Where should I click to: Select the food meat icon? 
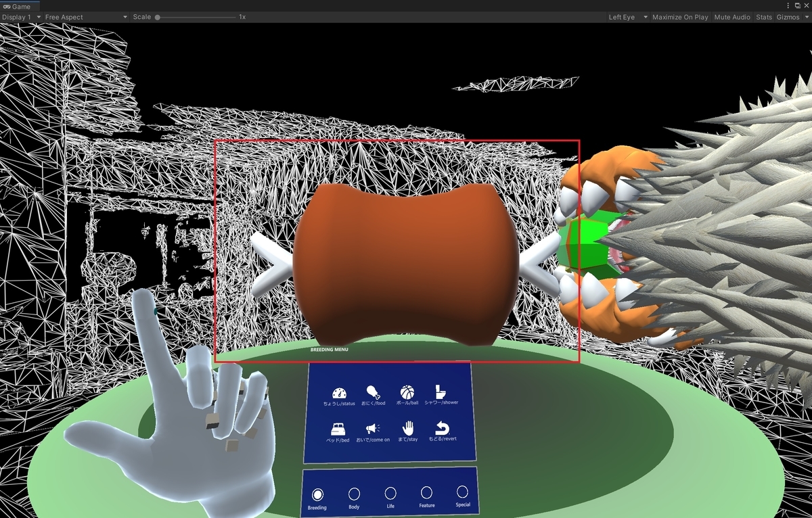372,392
